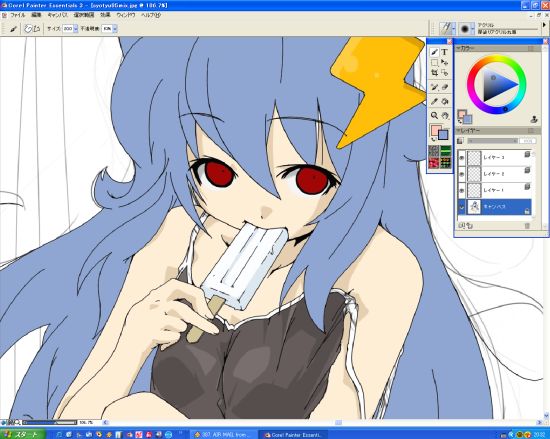The height and width of the screenshot is (439, 550).
Task: Click the layer opacity value field
Action: click(528, 141)
